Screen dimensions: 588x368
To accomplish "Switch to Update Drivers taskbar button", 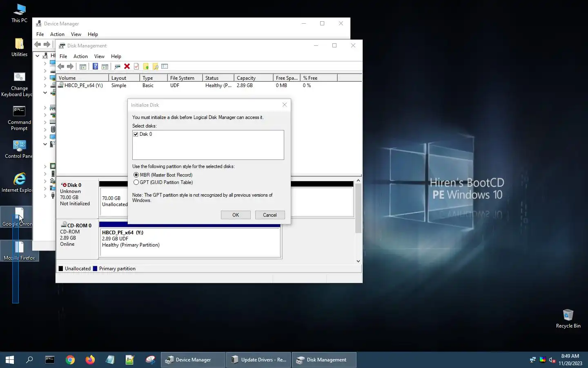I will point(259,360).
